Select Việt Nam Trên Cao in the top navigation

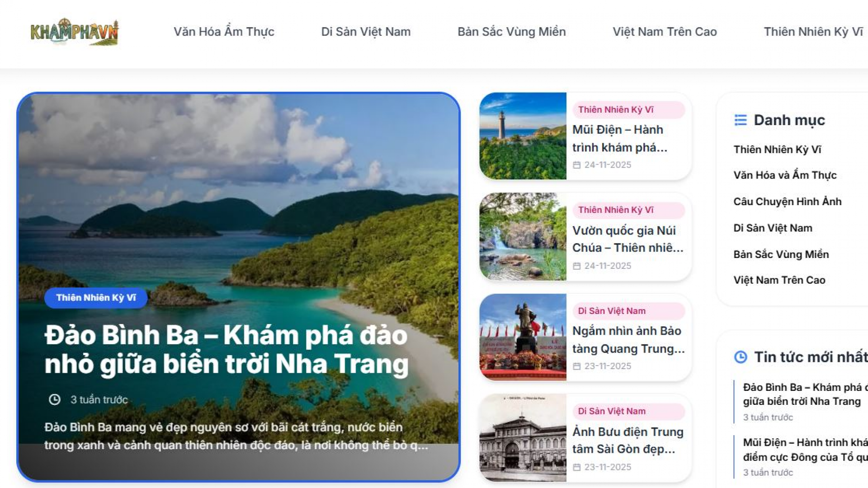click(x=665, y=32)
